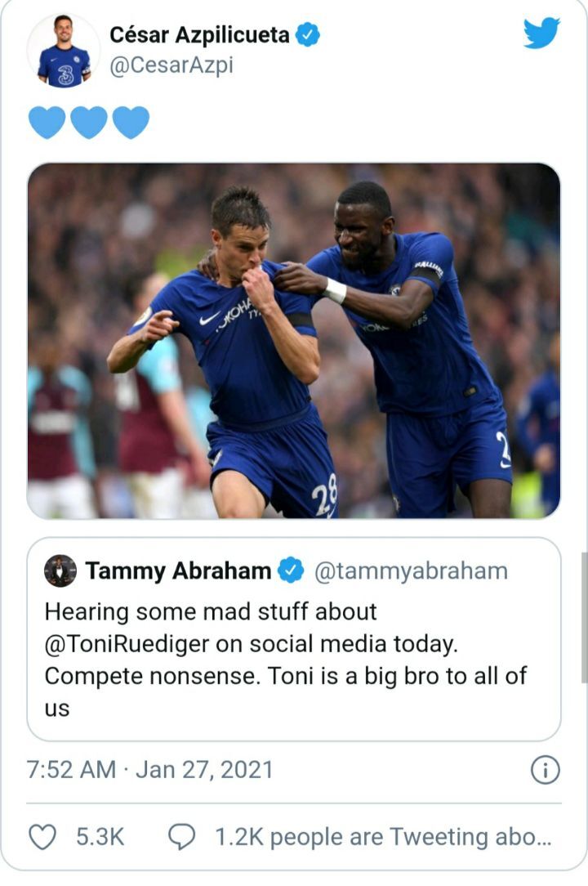The image size is (588, 886).
Task: Click the @tammyabraham handle
Action: 411,571
